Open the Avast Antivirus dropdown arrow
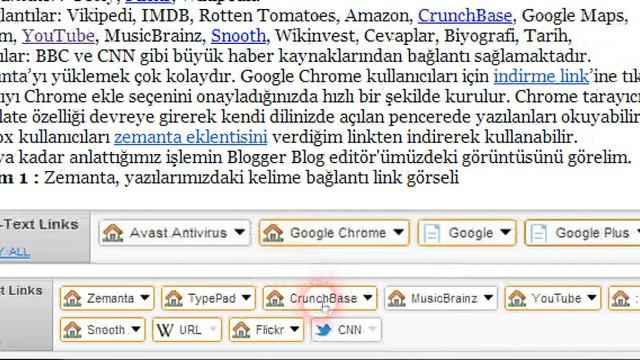 pyautogui.click(x=240, y=232)
